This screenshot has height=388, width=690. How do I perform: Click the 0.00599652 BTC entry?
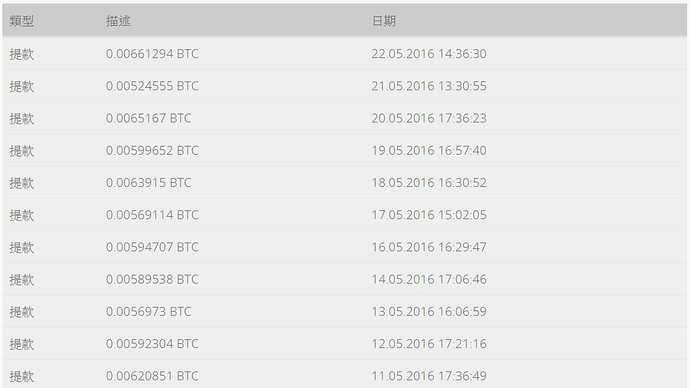152,150
